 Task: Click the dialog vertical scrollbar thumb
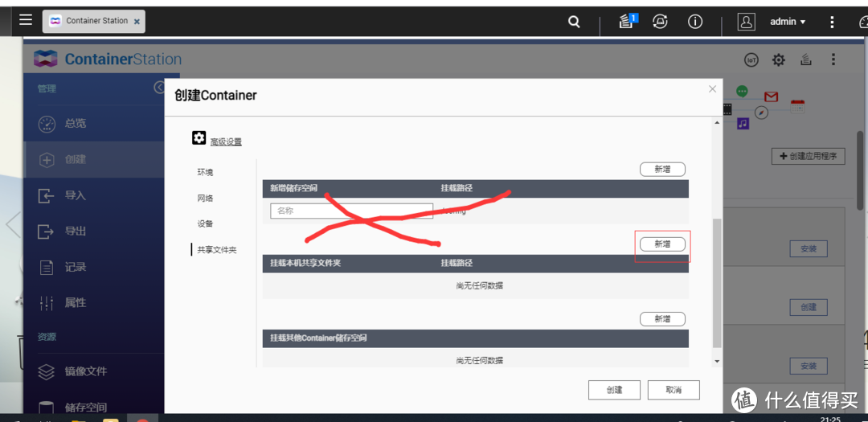tap(718, 282)
